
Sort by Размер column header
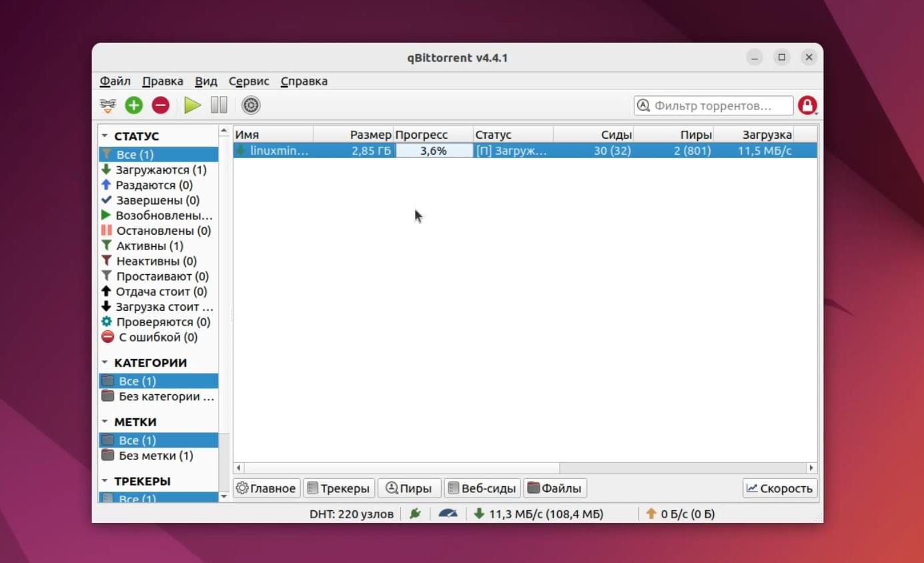coord(353,135)
